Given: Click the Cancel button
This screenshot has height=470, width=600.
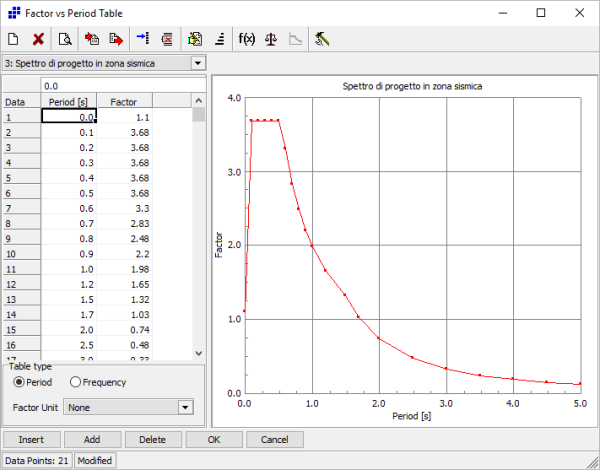Looking at the screenshot, I should (274, 439).
